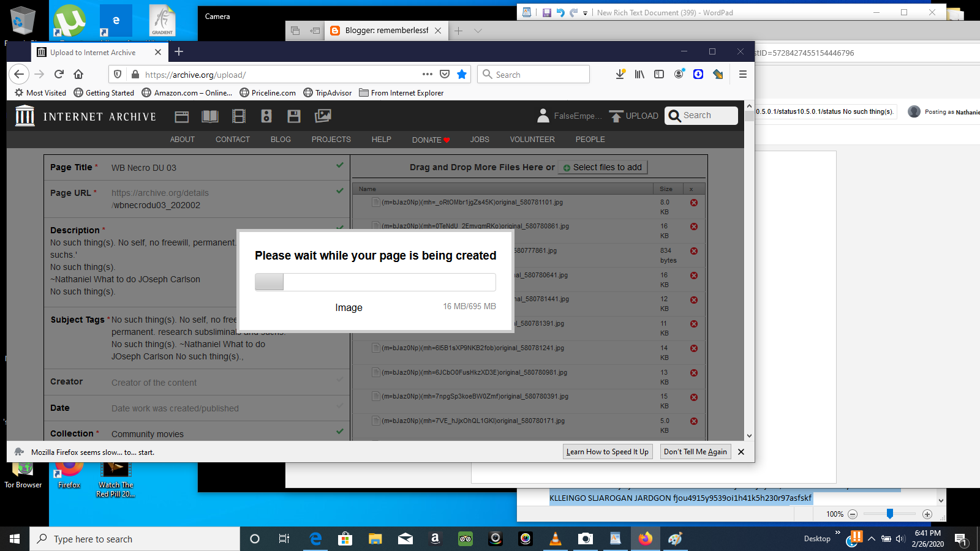The image size is (980, 551).
Task: Click the Internet Archive logo
Action: (86, 116)
